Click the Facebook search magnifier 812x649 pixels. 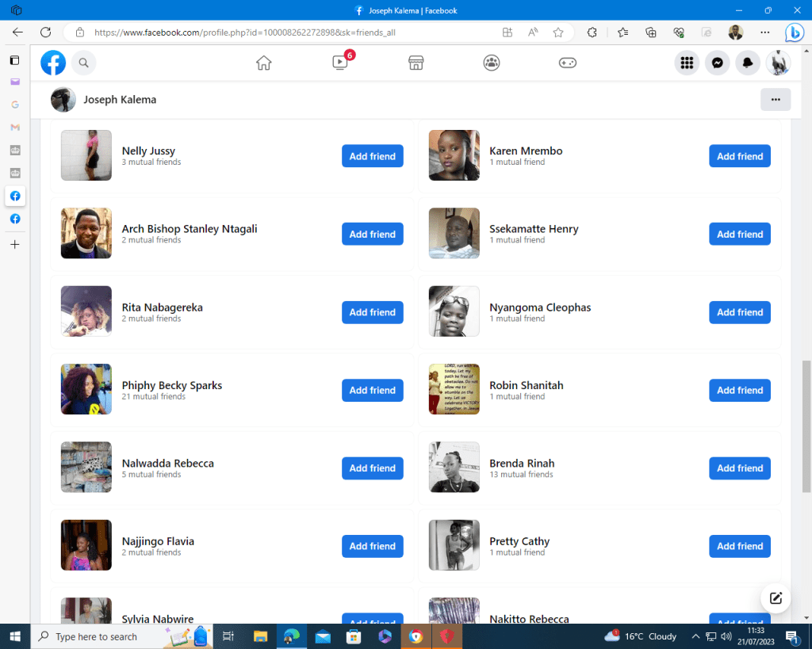point(84,63)
